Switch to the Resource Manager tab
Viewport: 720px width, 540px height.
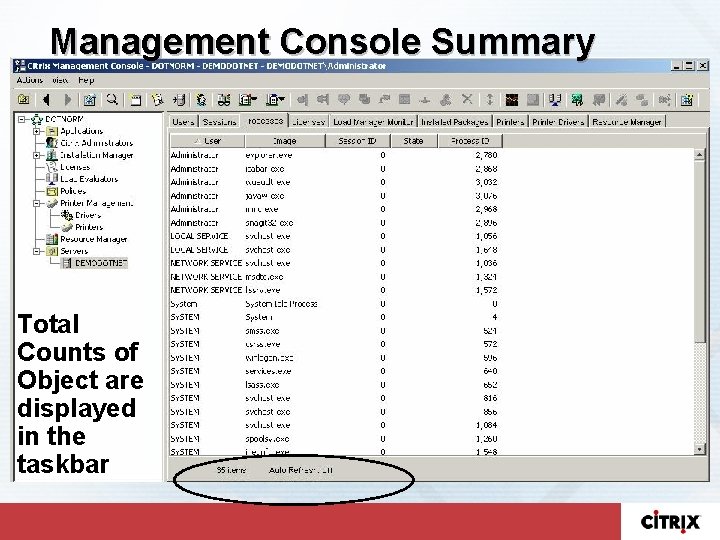tap(627, 122)
